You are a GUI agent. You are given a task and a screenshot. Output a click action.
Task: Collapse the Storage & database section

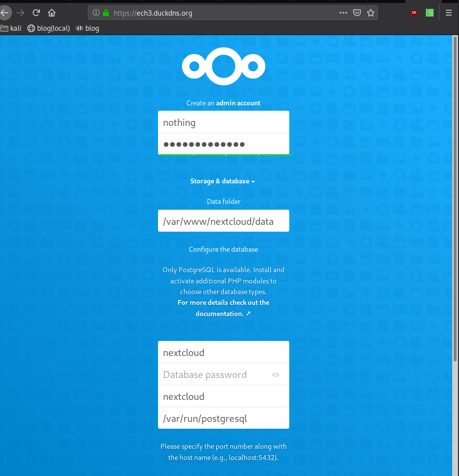pos(222,181)
